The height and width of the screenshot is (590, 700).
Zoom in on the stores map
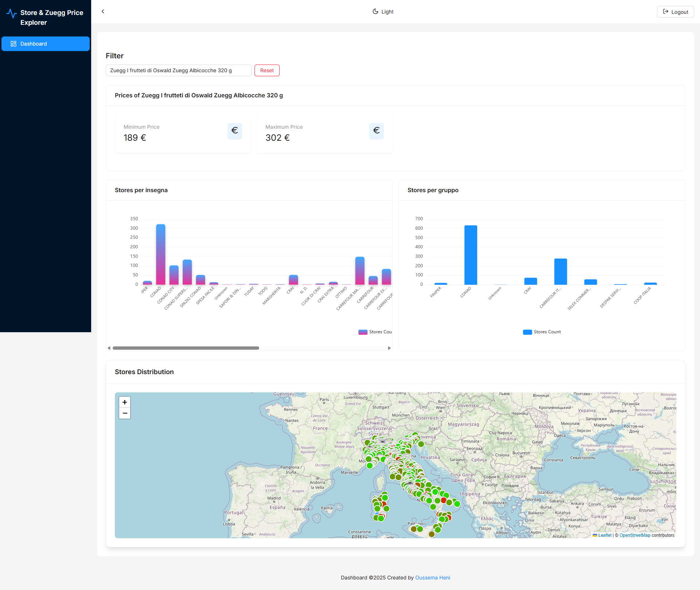[125, 402]
